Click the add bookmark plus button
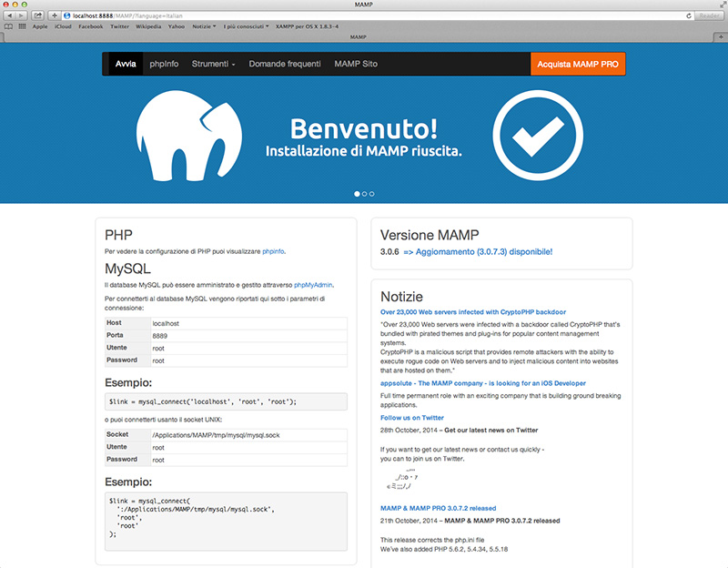The height and width of the screenshot is (568, 728). click(55, 15)
